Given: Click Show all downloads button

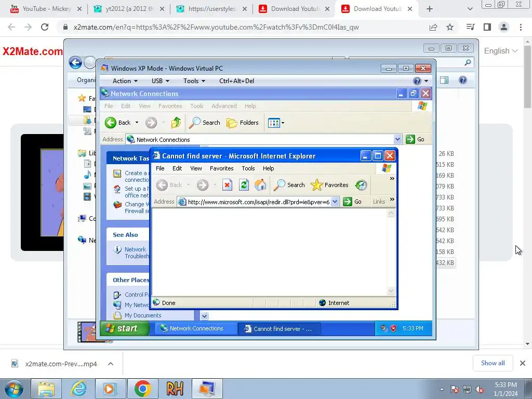Looking at the screenshot, I should tap(493, 363).
